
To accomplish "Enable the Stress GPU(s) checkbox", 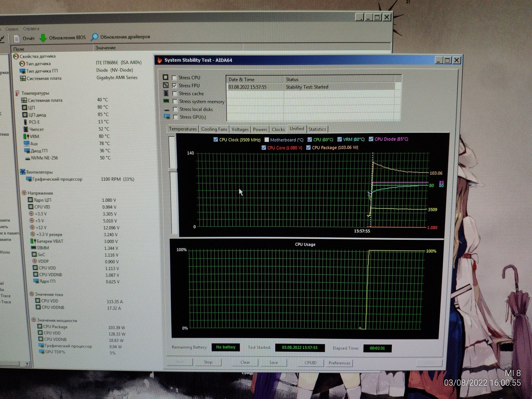I will coord(176,117).
